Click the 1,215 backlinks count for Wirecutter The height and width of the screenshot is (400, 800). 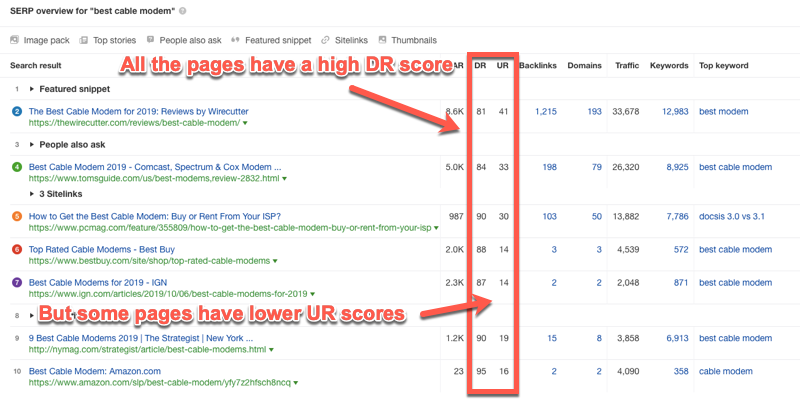[x=545, y=112]
